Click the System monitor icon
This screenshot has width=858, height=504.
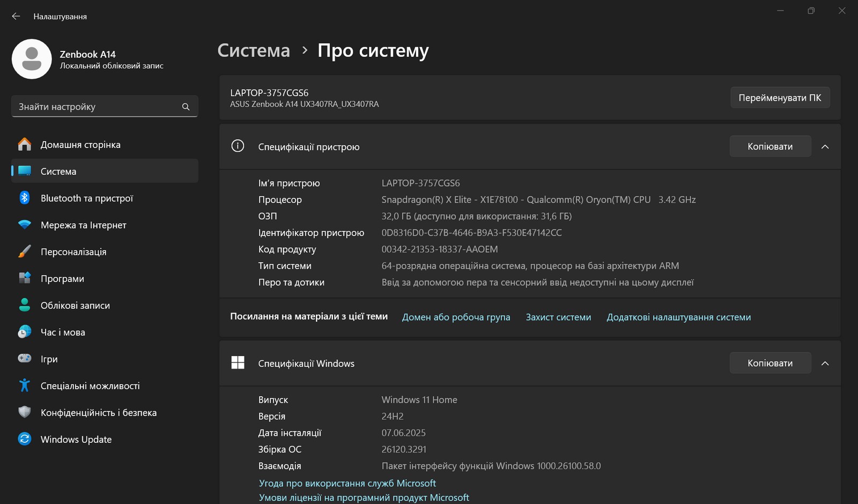click(25, 171)
